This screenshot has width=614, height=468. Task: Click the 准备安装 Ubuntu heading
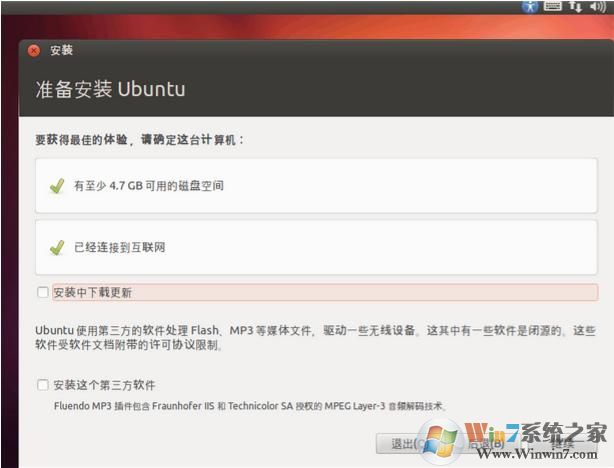tap(110, 89)
